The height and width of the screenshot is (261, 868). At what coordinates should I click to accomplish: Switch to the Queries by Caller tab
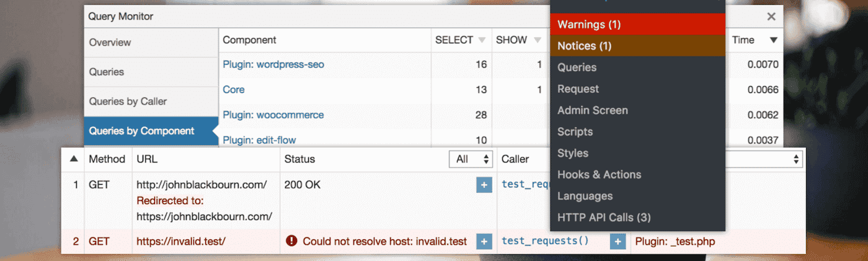[128, 101]
